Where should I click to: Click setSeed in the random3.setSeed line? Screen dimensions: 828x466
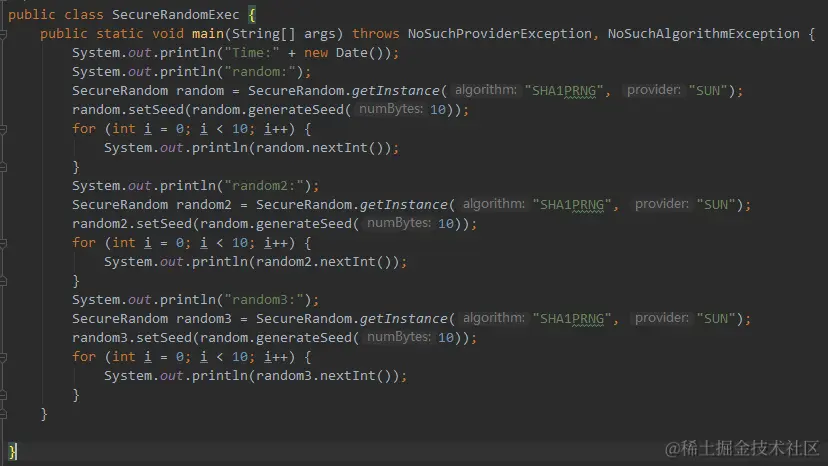pyautogui.click(x=164, y=338)
